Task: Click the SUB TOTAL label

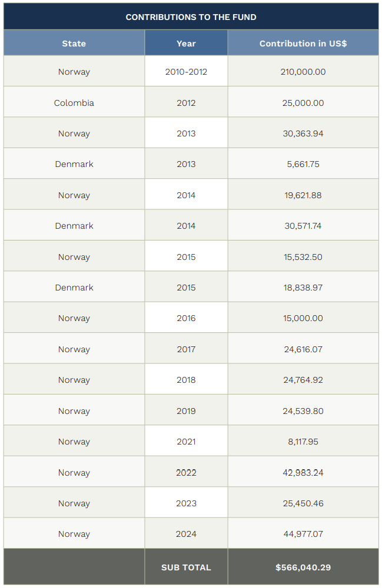Action: coord(186,567)
